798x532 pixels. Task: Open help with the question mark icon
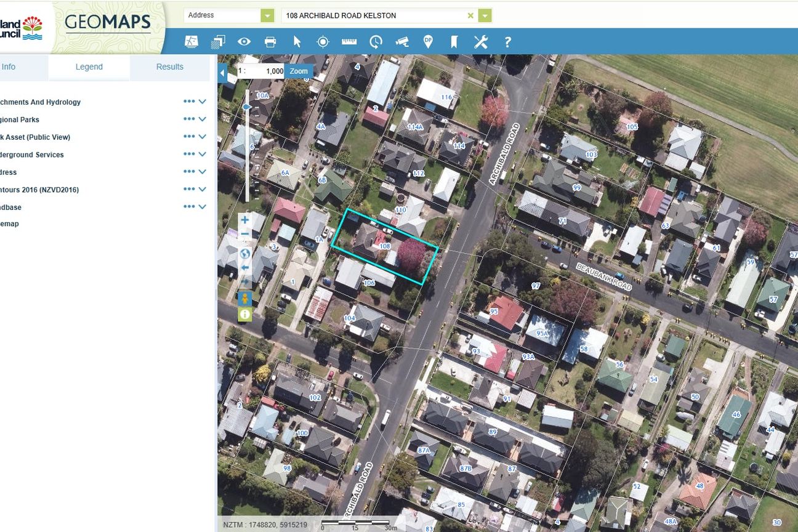pyautogui.click(x=507, y=41)
